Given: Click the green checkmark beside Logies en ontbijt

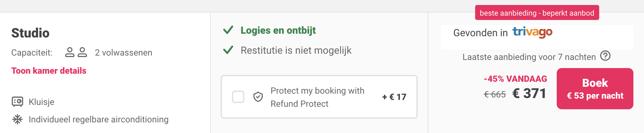Looking at the screenshot, I should tap(228, 30).
